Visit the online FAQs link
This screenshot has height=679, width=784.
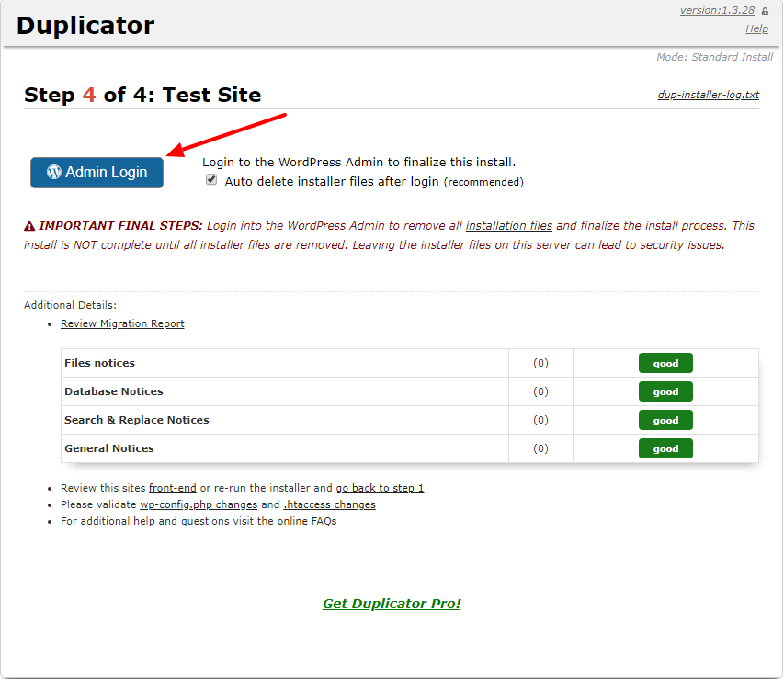(x=307, y=521)
